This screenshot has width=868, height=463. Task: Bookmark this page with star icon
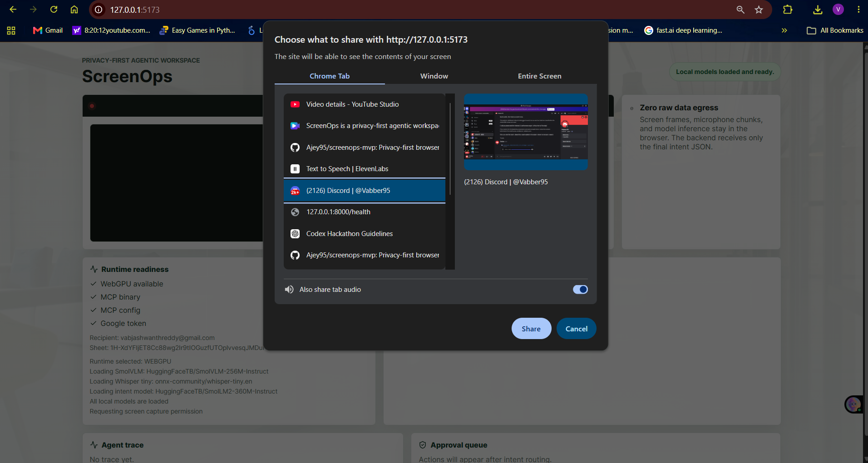759,10
